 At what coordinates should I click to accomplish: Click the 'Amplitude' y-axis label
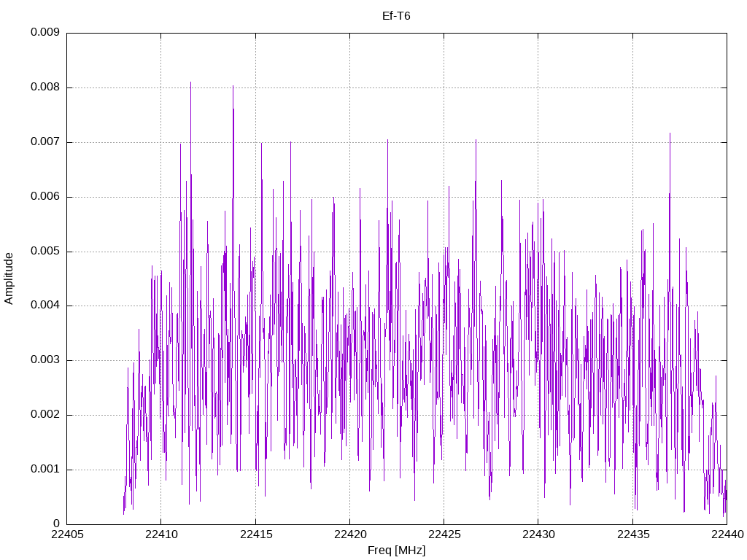pyautogui.click(x=9, y=279)
